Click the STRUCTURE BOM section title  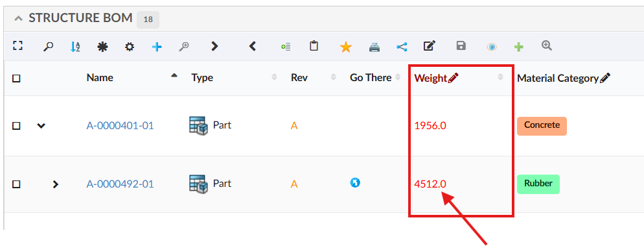pyautogui.click(x=80, y=18)
